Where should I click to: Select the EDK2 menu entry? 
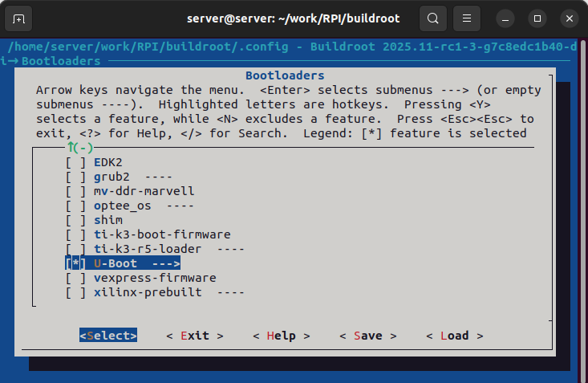click(108, 162)
